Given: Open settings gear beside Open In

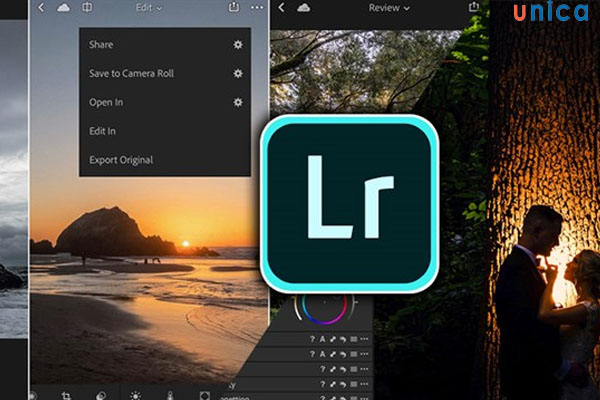Looking at the screenshot, I should click(238, 102).
